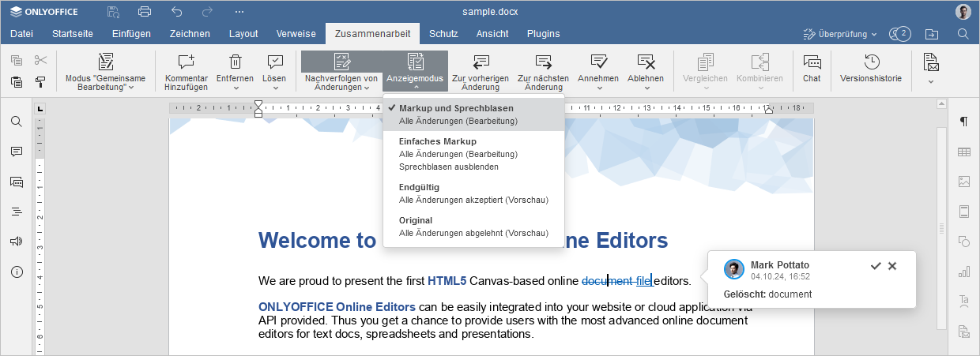Choose Original display mode

tap(473, 227)
